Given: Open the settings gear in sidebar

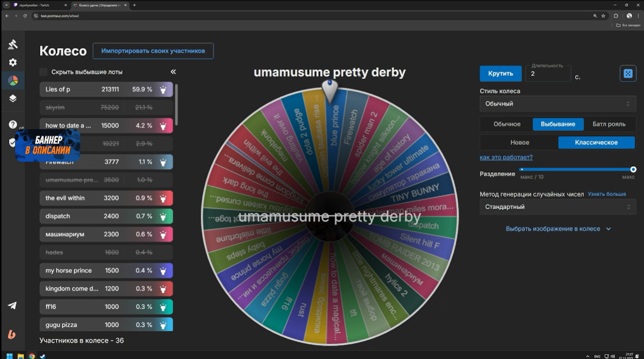Looking at the screenshot, I should 13,62.
